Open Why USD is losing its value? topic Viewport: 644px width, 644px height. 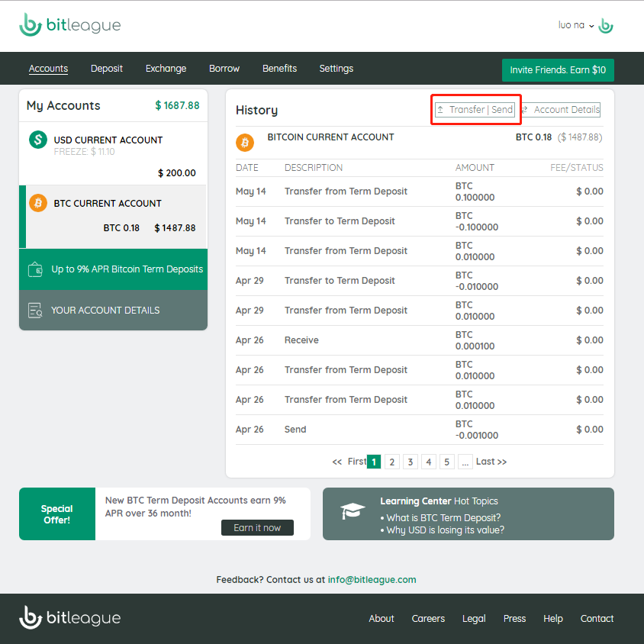(x=445, y=530)
